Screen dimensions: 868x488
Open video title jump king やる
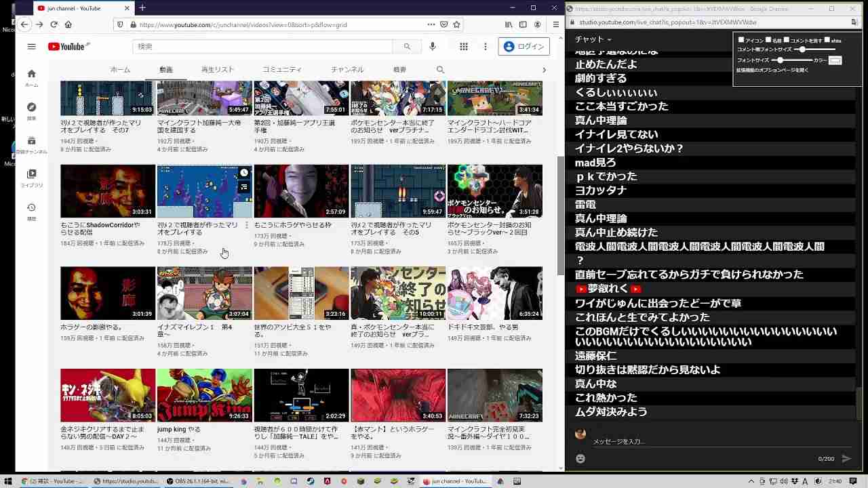pos(178,429)
